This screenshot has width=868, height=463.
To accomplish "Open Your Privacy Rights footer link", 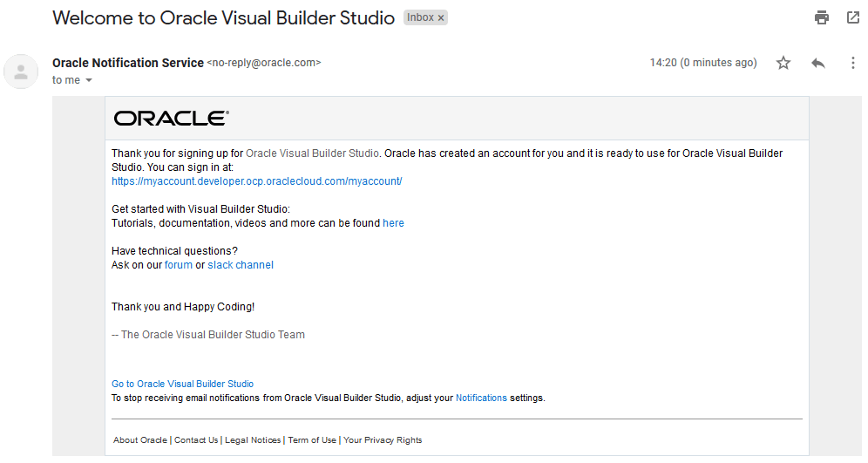I will [383, 439].
